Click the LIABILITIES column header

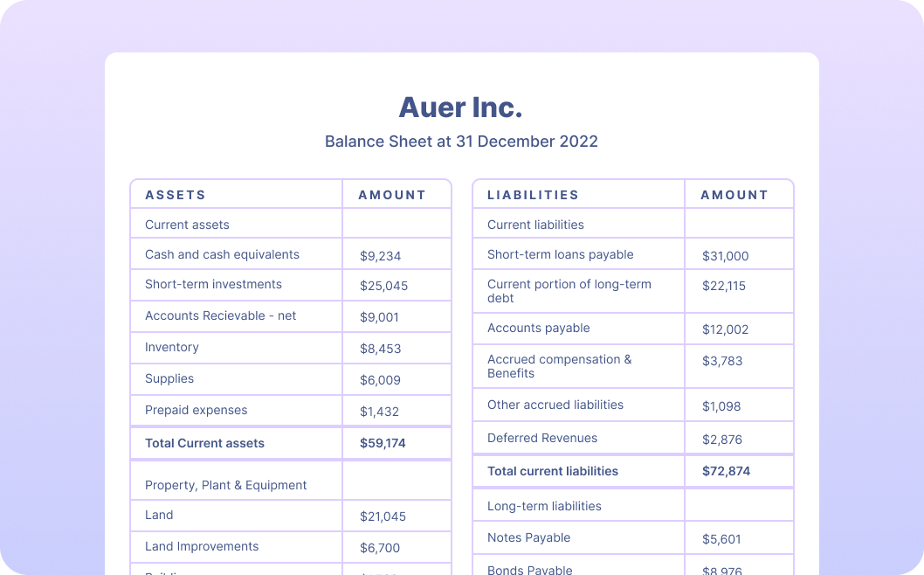point(533,195)
